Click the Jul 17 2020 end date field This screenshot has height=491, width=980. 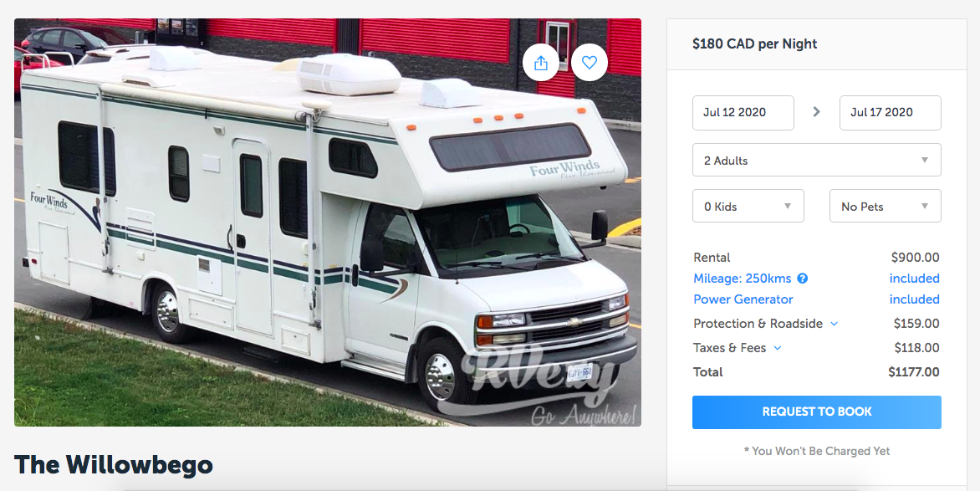(890, 113)
